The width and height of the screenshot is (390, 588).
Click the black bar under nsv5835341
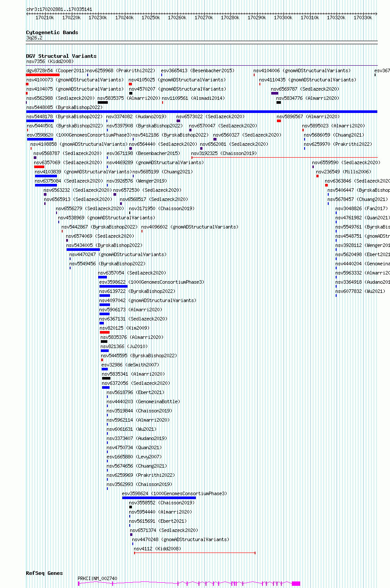(106, 378)
